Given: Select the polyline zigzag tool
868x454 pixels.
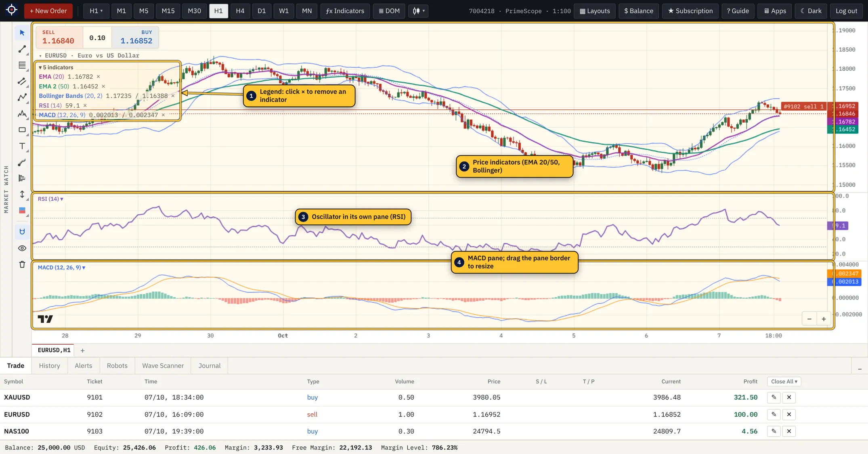Looking at the screenshot, I should tap(22, 97).
